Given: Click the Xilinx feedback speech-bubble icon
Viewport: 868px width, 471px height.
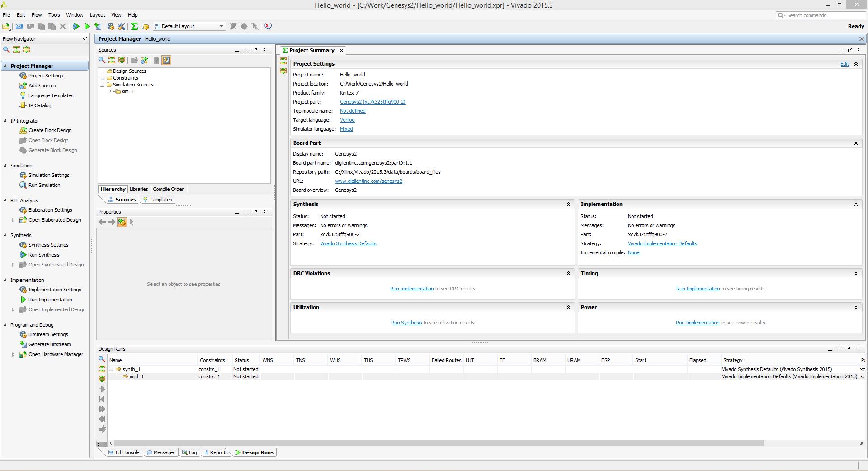Looking at the screenshot, I should (x=268, y=26).
